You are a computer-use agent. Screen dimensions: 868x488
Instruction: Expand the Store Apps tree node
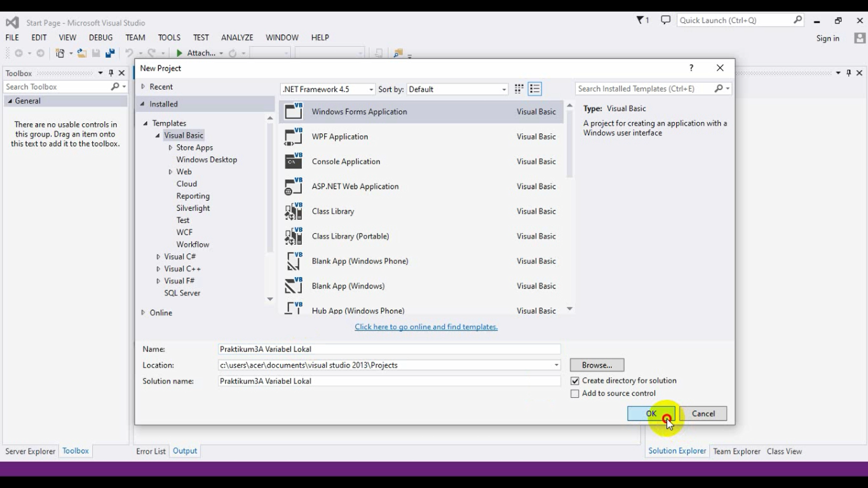click(x=170, y=147)
